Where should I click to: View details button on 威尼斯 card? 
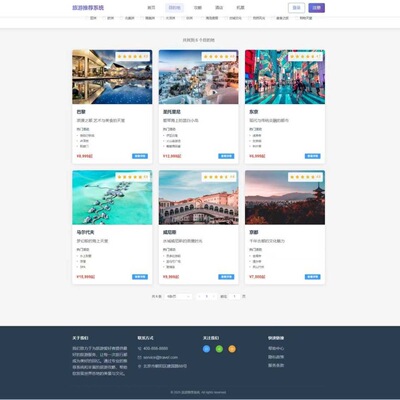[226, 277]
